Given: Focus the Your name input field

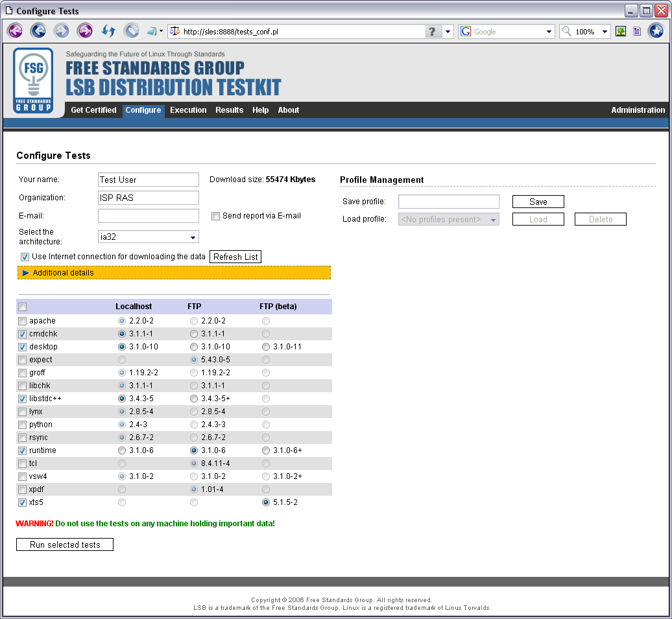Looking at the screenshot, I should click(x=149, y=180).
